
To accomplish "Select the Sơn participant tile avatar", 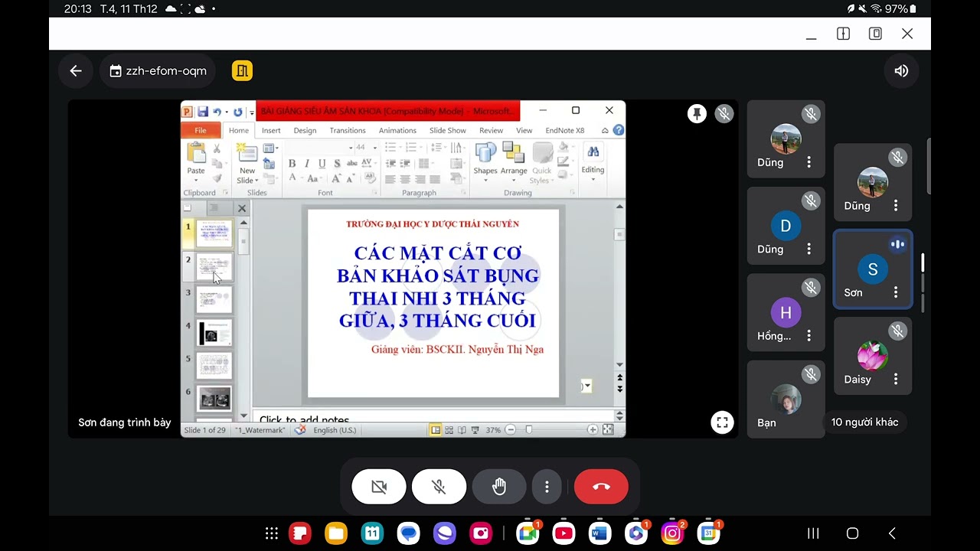I will pos(873,269).
